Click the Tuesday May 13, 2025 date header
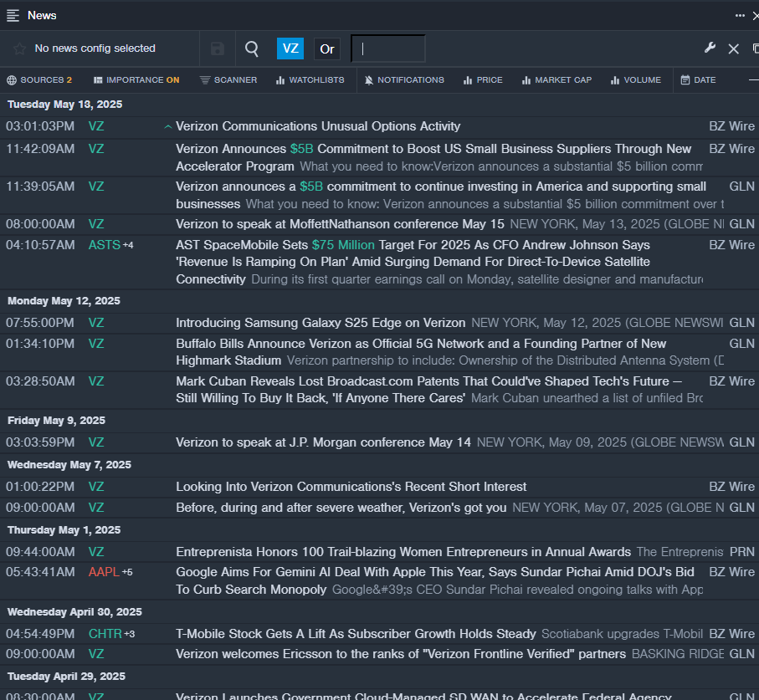The height and width of the screenshot is (700, 759). click(65, 105)
